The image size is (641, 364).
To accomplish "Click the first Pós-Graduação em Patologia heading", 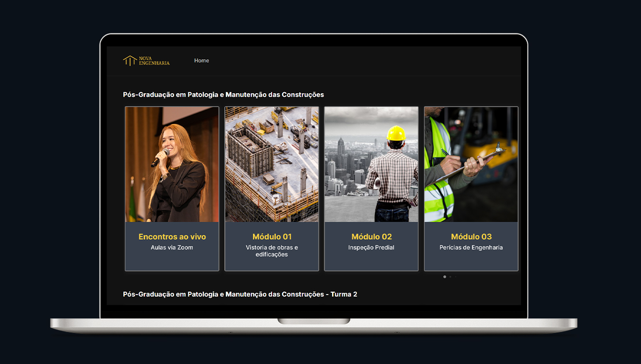I will 223,95.
